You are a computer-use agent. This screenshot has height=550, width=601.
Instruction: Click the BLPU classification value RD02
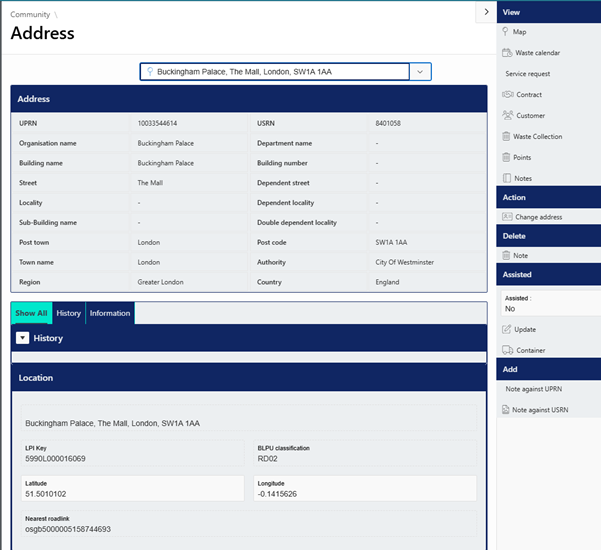tap(267, 458)
